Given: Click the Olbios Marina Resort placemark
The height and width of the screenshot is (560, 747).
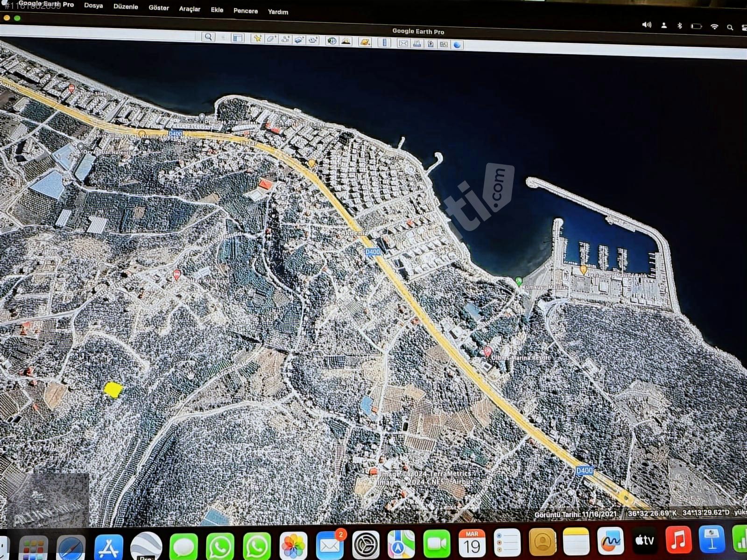Looking at the screenshot, I should coord(488,351).
